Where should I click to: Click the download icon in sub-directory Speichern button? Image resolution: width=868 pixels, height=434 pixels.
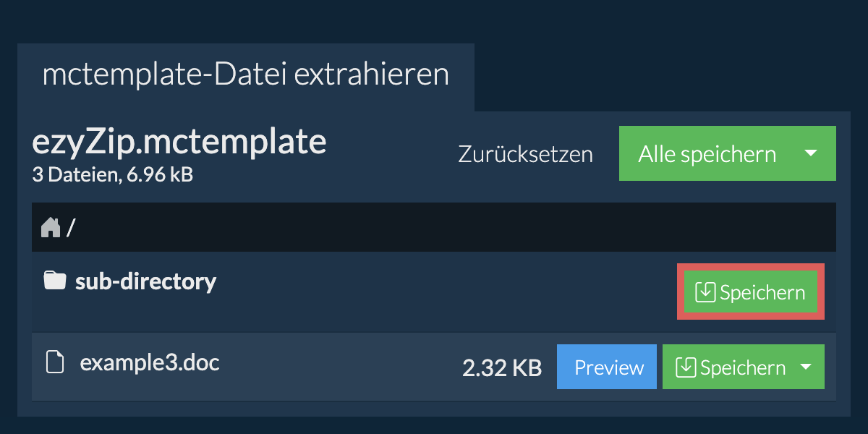[x=705, y=293]
